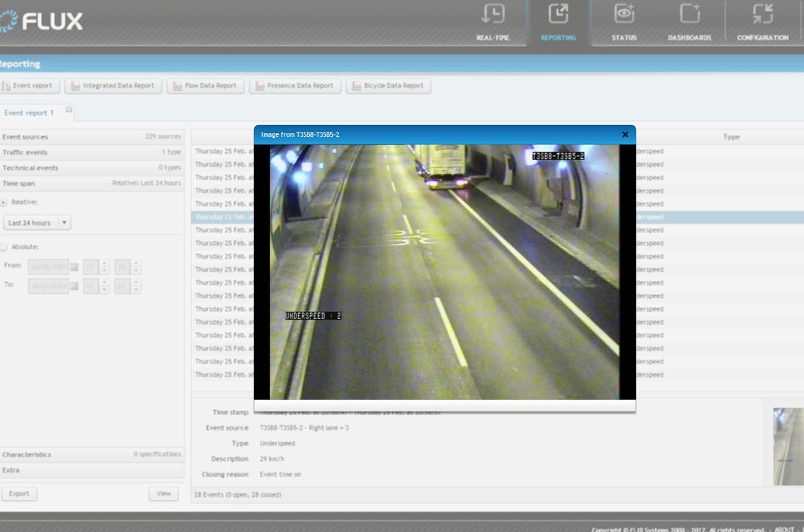Select the Absolute time span radio button

[4, 247]
